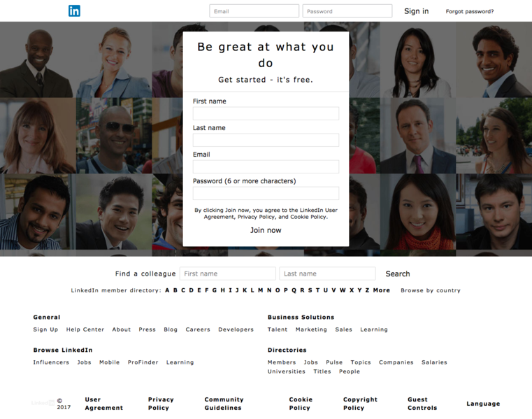Open the Careers link

198,329
